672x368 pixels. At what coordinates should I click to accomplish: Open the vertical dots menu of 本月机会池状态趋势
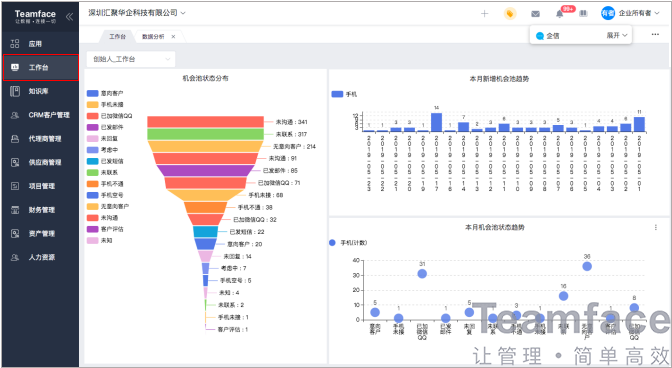[x=656, y=227]
